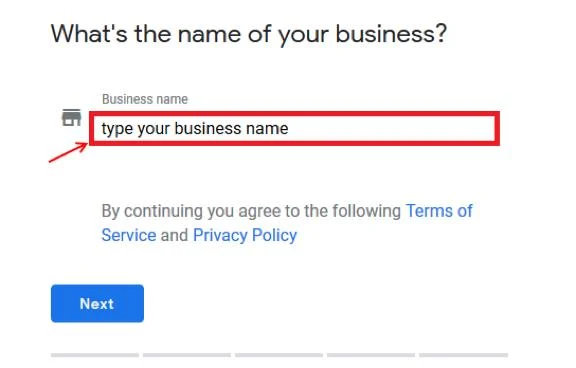Click the word Service on second line

pyautogui.click(x=129, y=235)
